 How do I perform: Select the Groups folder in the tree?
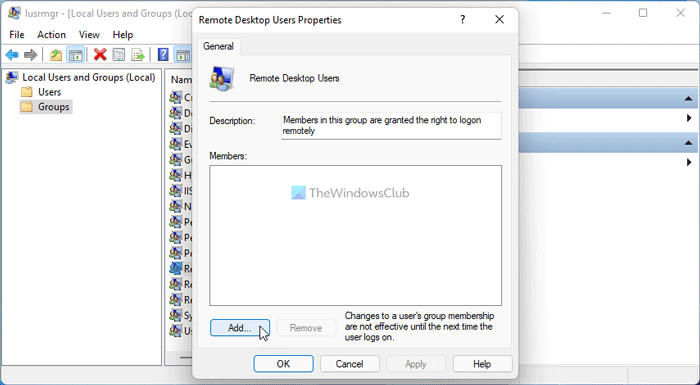pos(53,107)
